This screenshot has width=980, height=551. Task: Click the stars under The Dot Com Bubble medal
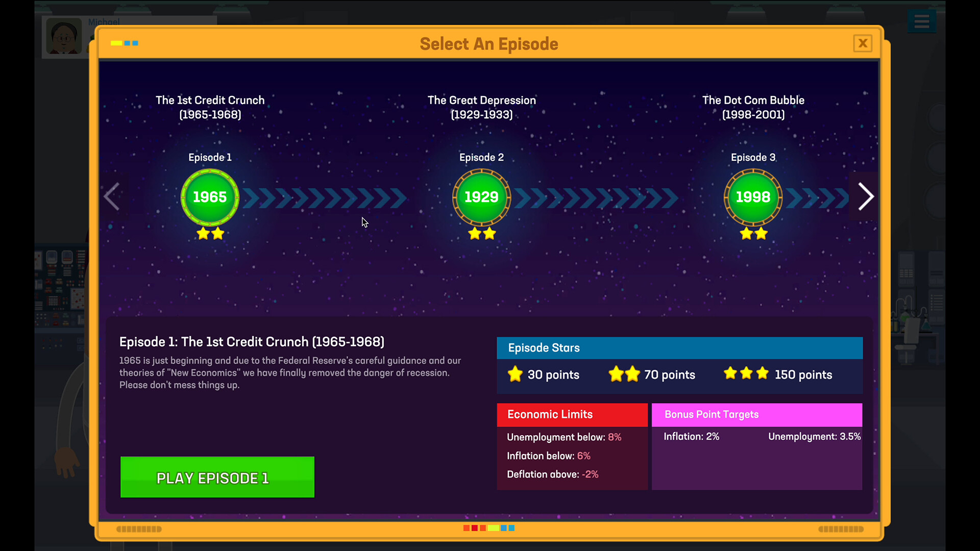pyautogui.click(x=753, y=234)
